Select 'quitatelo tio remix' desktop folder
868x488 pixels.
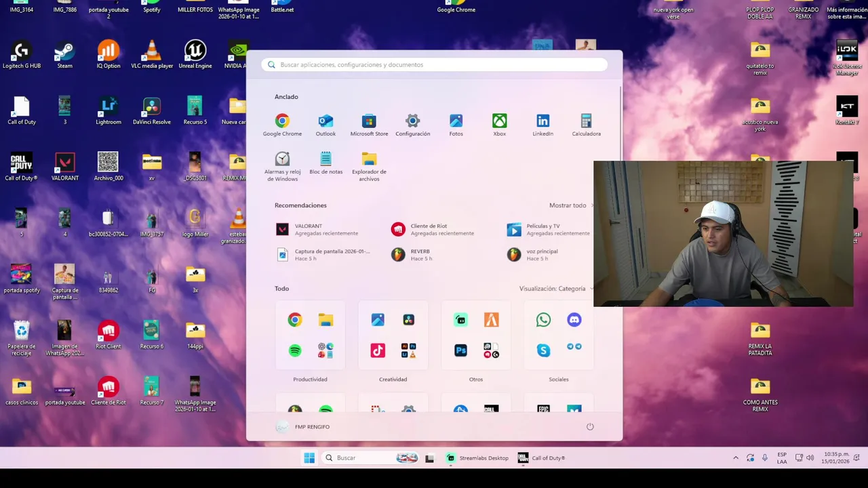(x=760, y=59)
